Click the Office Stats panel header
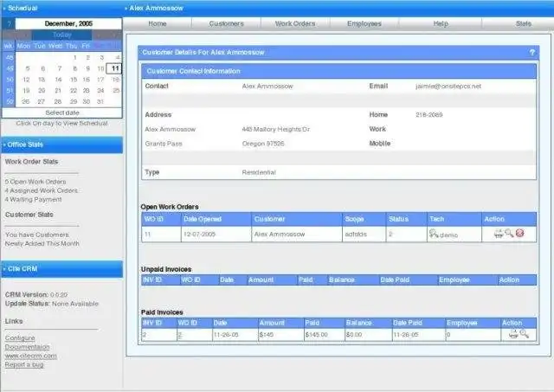 (x=61, y=145)
